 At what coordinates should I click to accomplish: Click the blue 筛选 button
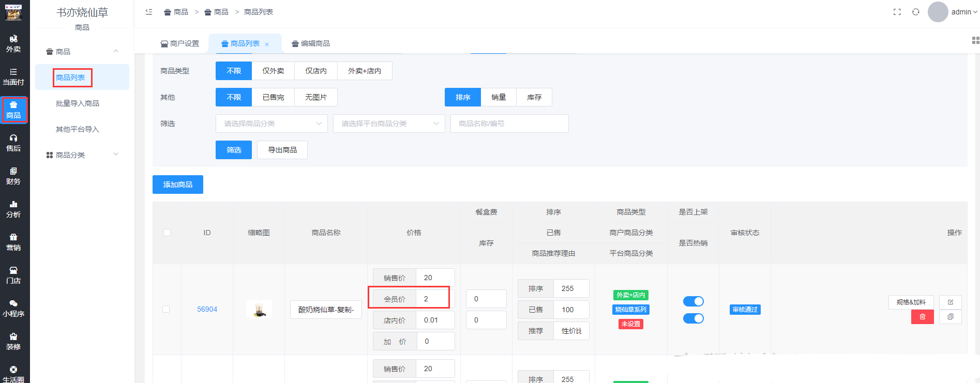234,150
